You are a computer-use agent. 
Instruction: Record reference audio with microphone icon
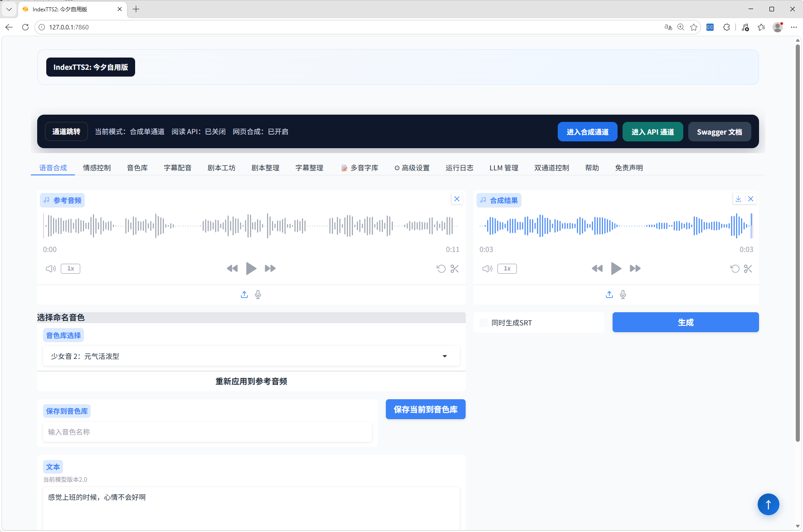[x=258, y=295]
